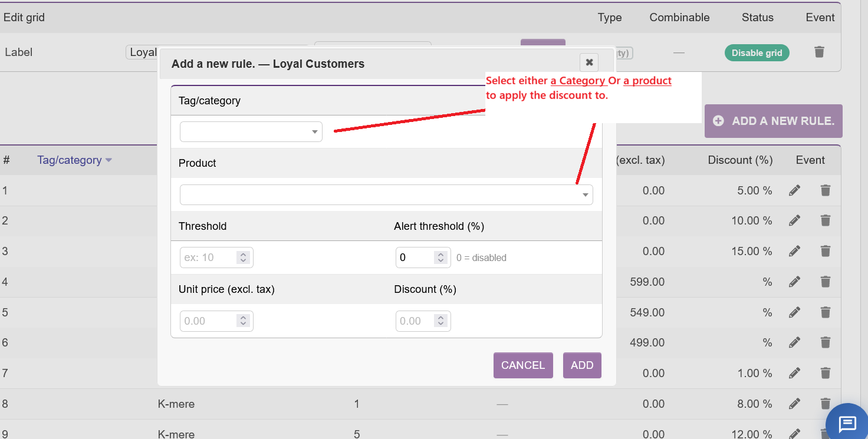Delete rule 8 with 8.00 % discount
868x439 pixels.
826,404
